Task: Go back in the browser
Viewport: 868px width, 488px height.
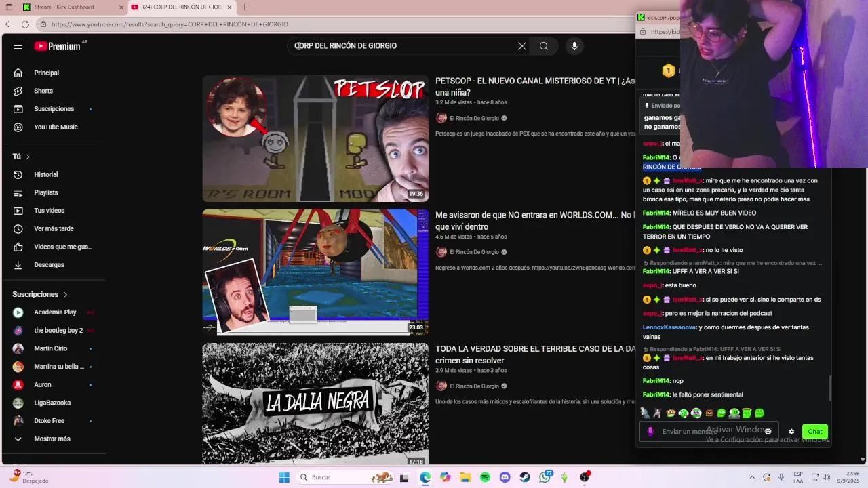Action: pyautogui.click(x=9, y=24)
